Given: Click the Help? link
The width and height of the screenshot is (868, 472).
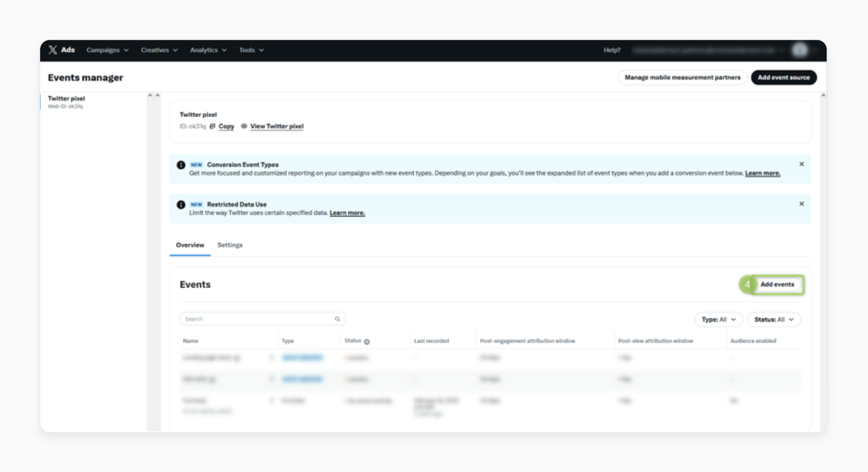Looking at the screenshot, I should pos(612,50).
